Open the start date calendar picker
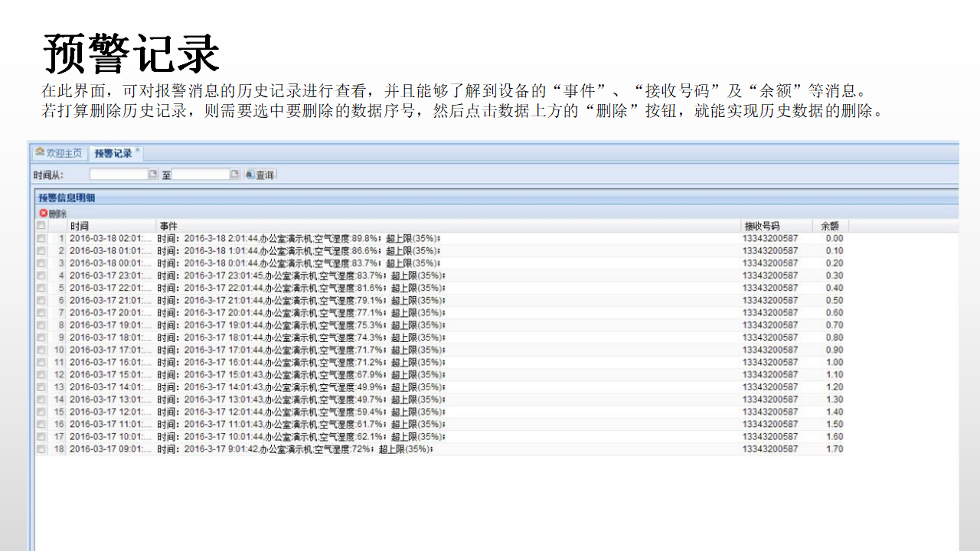The image size is (980, 551). (153, 174)
